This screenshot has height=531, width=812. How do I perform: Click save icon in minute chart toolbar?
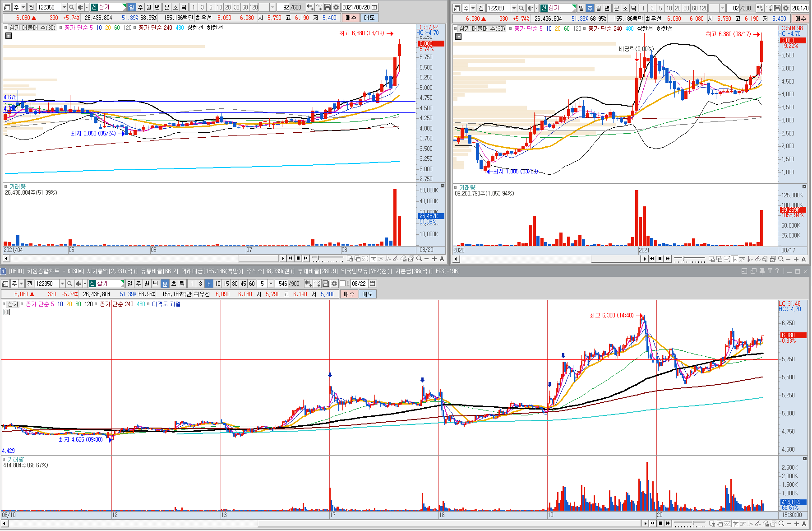pos(326,284)
